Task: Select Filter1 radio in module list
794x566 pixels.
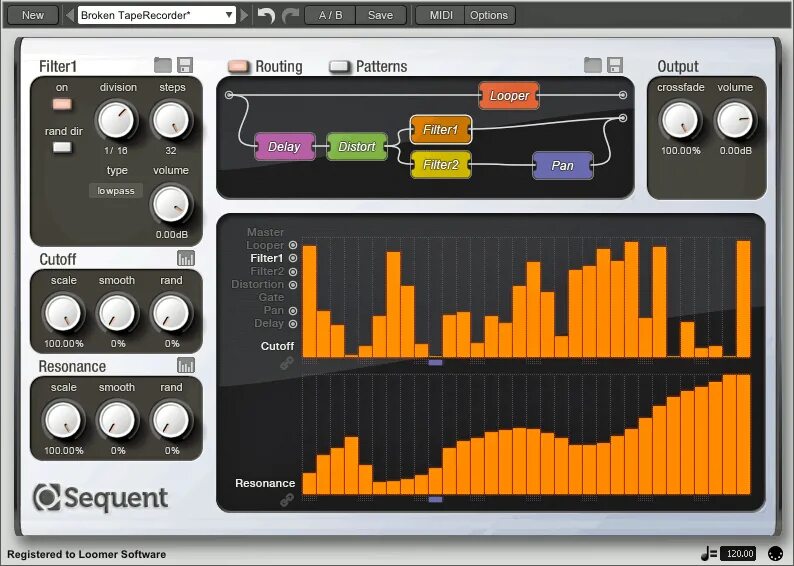Action: coord(293,258)
